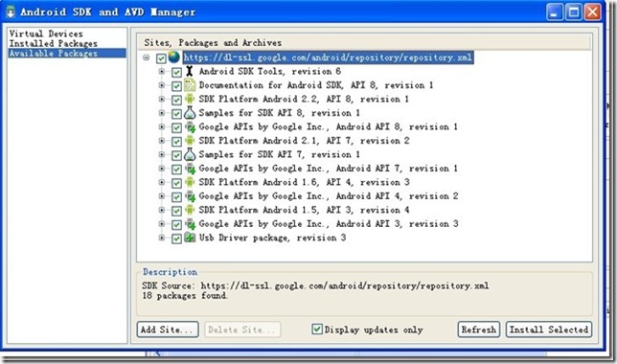Viewport: 617px width, 364px height.
Task: Expand Android SDK Tools revision 6 node
Action: 162,71
